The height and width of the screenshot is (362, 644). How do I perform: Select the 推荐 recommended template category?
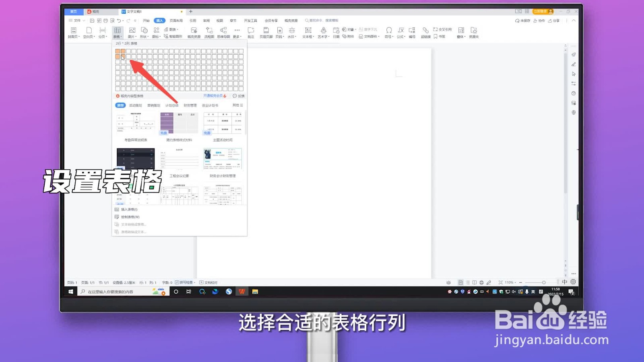120,105
